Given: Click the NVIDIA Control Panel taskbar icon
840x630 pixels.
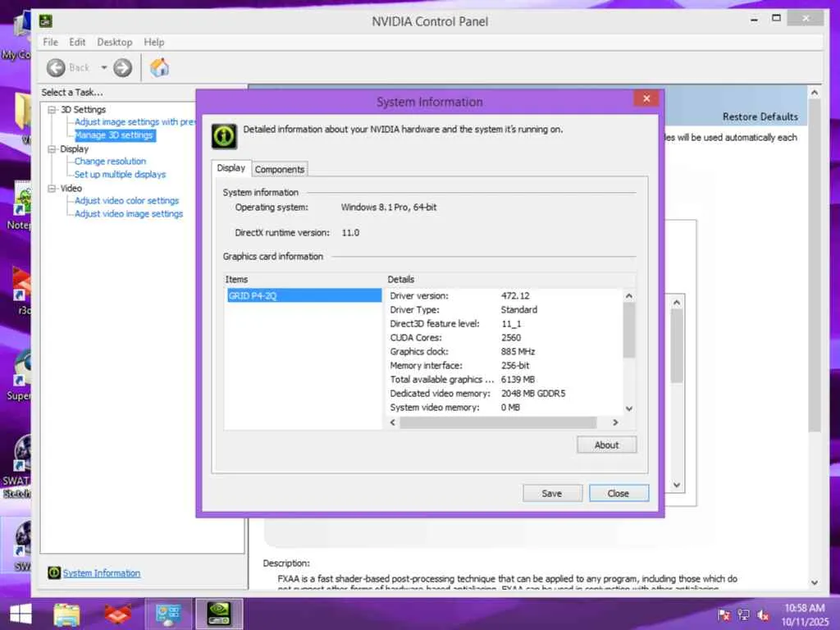Looking at the screenshot, I should point(219,614).
